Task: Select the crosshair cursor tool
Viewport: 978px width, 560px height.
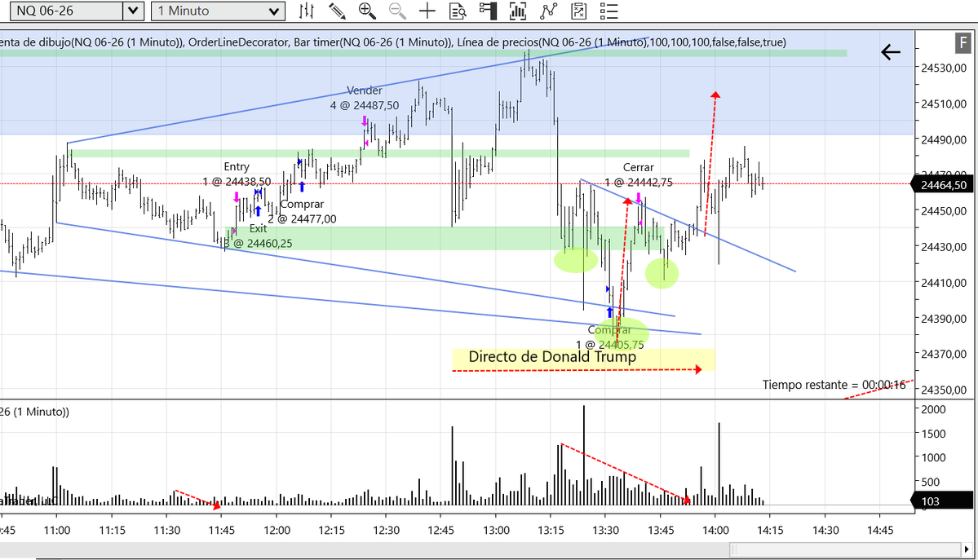Action: coord(427,11)
